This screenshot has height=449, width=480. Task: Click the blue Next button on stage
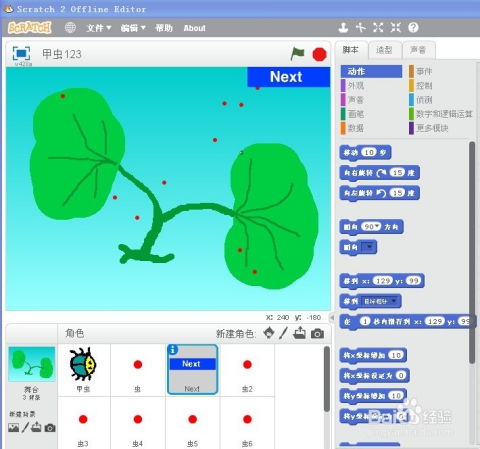click(x=288, y=77)
